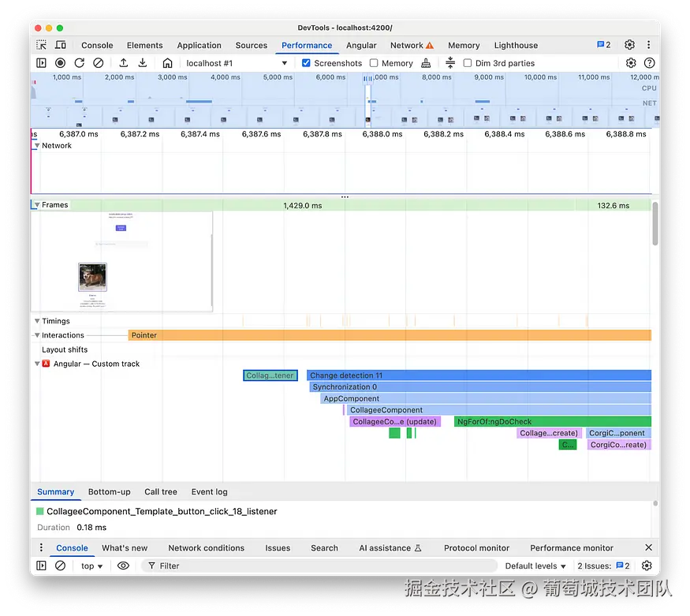Open the Default levels dropdown in Console
The image size is (690, 616).
(x=535, y=566)
